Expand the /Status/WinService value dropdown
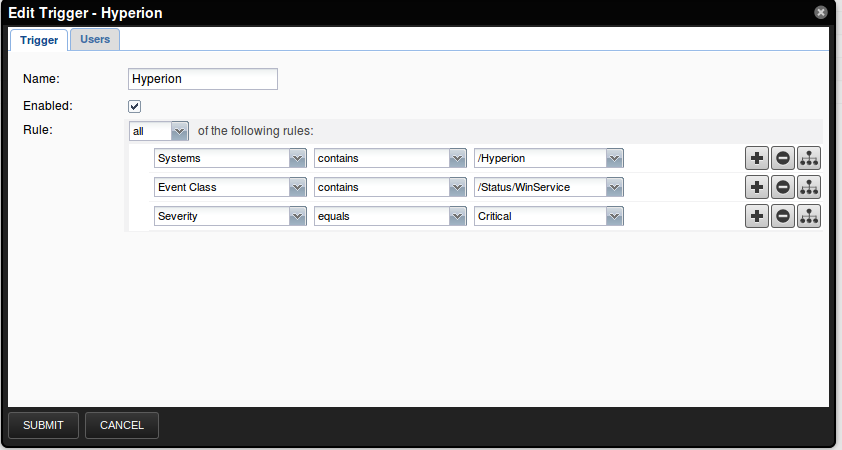 pos(614,187)
